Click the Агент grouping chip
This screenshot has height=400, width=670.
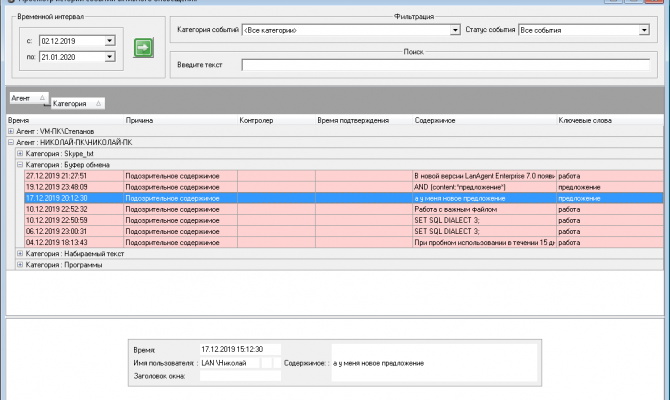click(27, 98)
